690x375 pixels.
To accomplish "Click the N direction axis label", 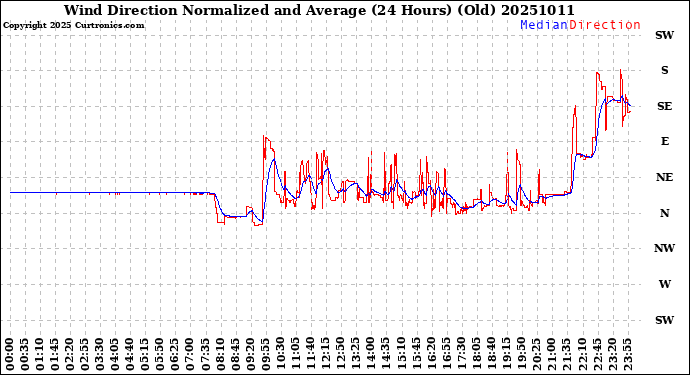I will [664, 213].
